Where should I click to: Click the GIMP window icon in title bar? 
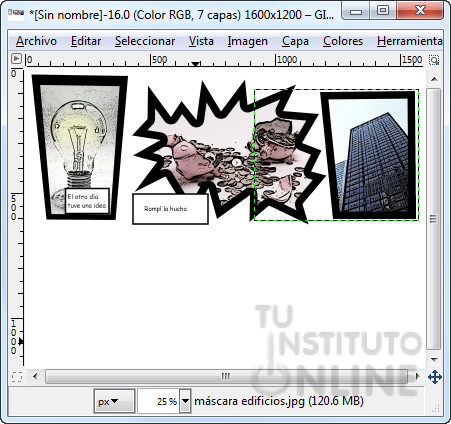tap(16, 14)
